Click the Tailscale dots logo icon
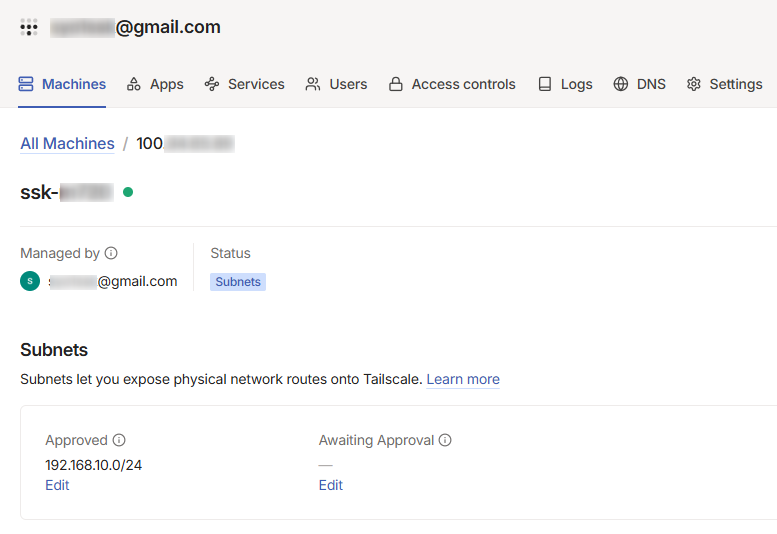Image resolution: width=777 pixels, height=534 pixels. click(x=29, y=28)
